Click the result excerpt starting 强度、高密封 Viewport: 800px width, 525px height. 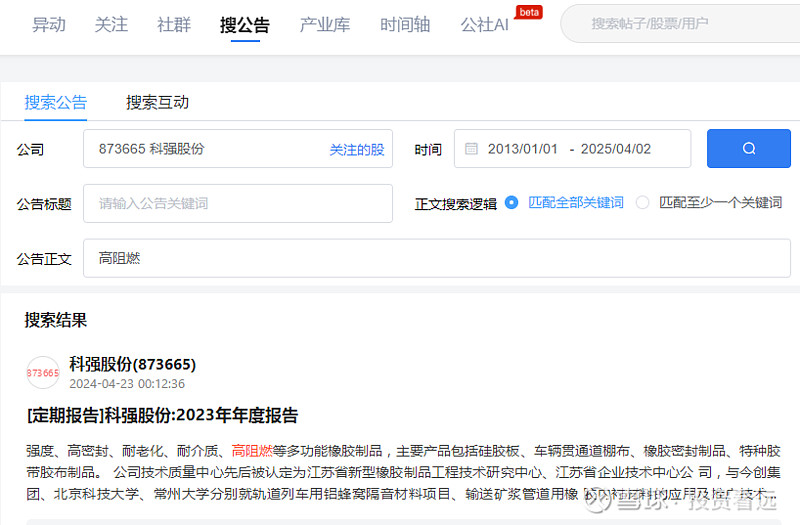[403, 472]
